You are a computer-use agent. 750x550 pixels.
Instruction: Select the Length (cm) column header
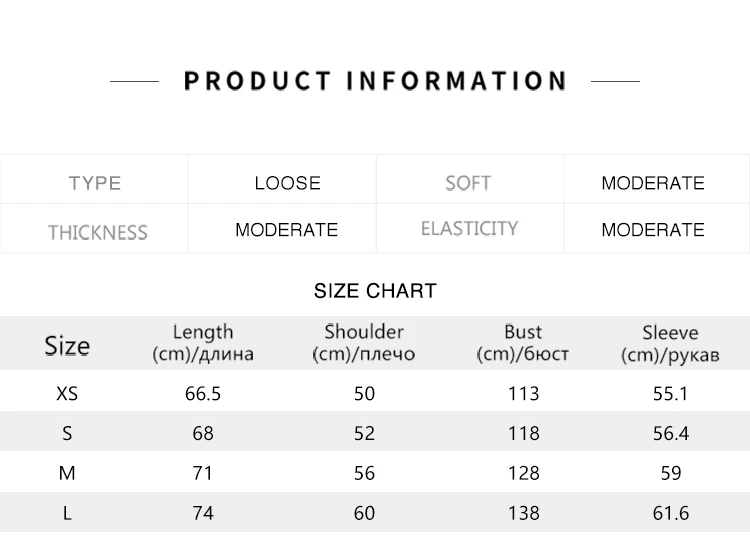tap(203, 342)
